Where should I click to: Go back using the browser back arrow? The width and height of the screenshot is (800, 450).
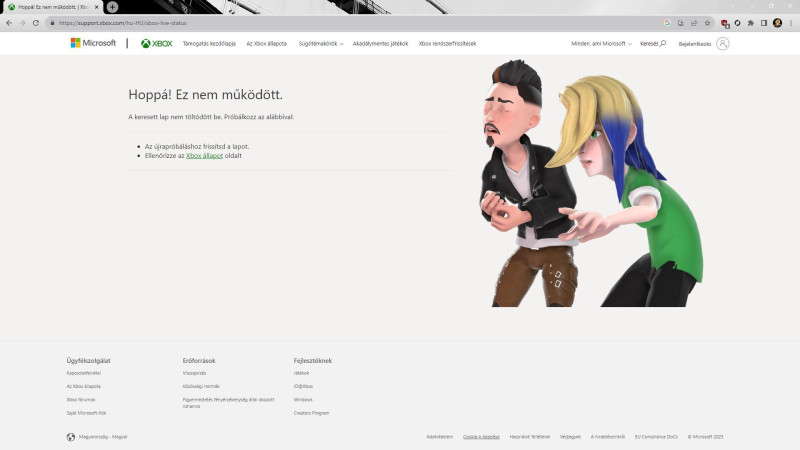point(9,23)
